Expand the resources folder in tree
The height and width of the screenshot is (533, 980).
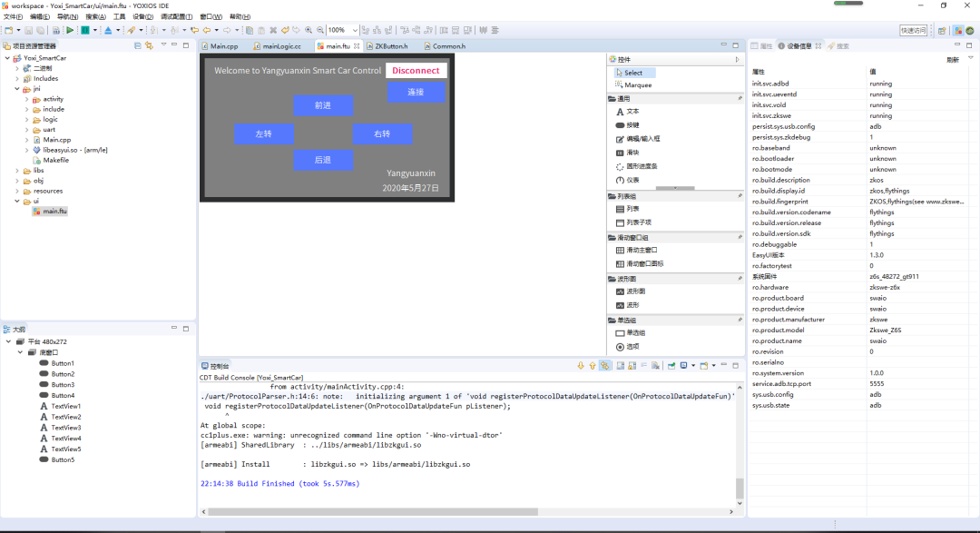click(17, 191)
